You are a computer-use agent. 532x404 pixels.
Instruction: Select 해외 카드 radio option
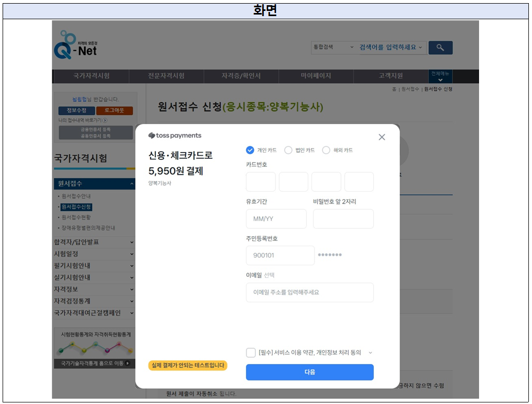326,150
